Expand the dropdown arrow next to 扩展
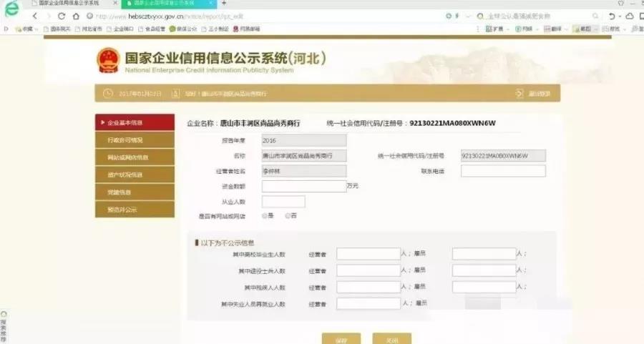This screenshot has width=644, height=344. (x=509, y=29)
